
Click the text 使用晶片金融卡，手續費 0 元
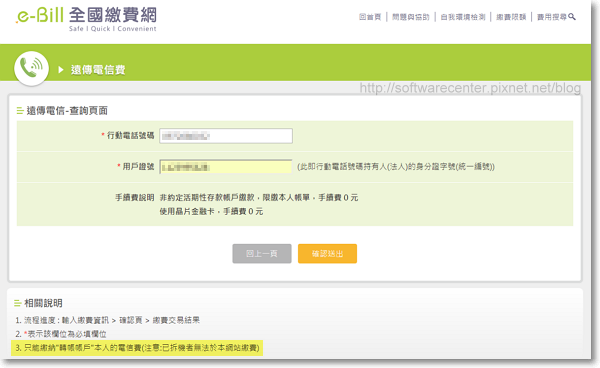tap(211, 211)
